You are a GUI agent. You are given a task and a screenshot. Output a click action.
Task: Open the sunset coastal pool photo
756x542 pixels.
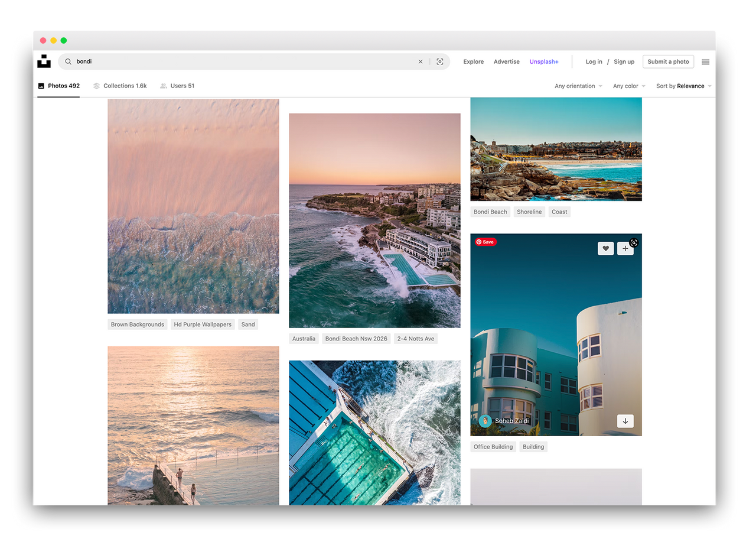click(x=374, y=220)
